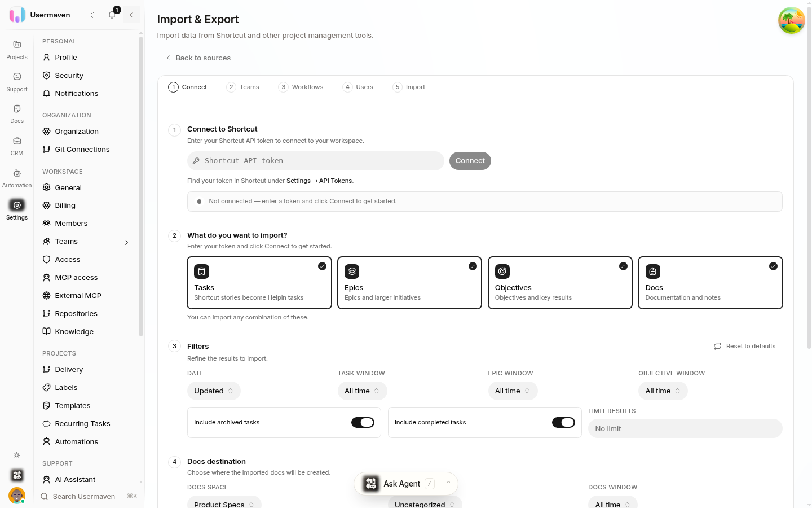Open CRM in the left rail
The height and width of the screenshot is (508, 812).
pyautogui.click(x=17, y=146)
